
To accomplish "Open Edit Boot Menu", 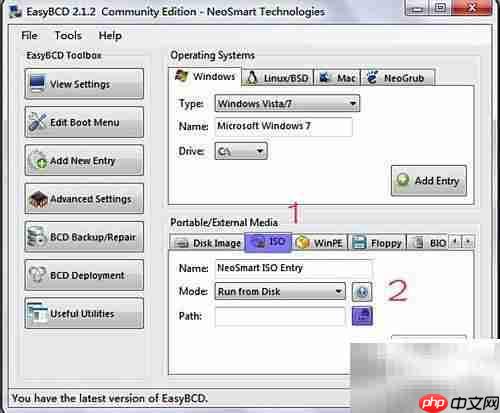I will pyautogui.click(x=84, y=122).
